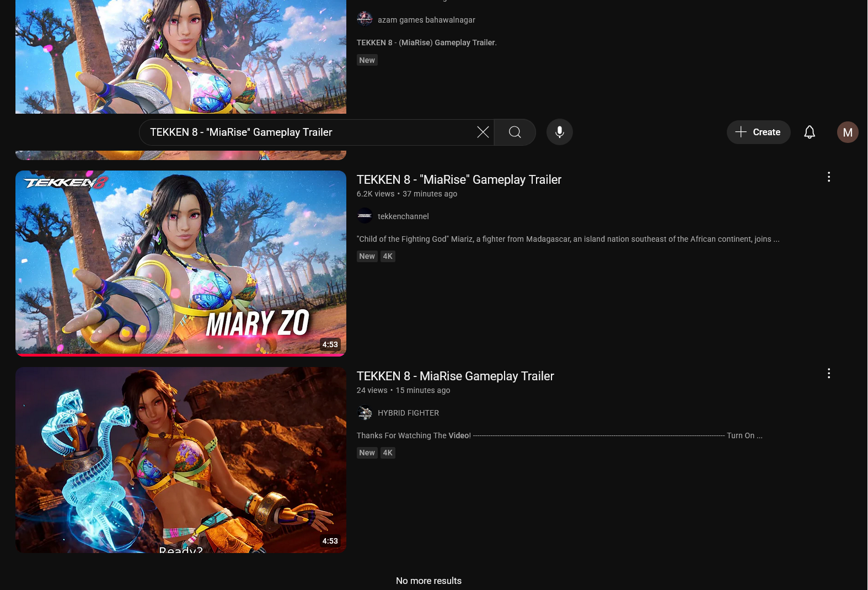The width and height of the screenshot is (868, 590).
Task: Open the HYBRID FIGHTER video's three-dot options menu
Action: pos(829,373)
